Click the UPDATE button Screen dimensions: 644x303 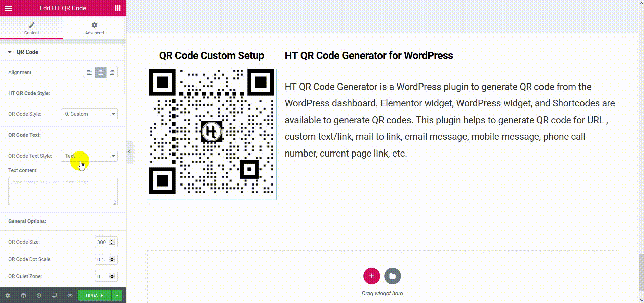pyautogui.click(x=94, y=295)
